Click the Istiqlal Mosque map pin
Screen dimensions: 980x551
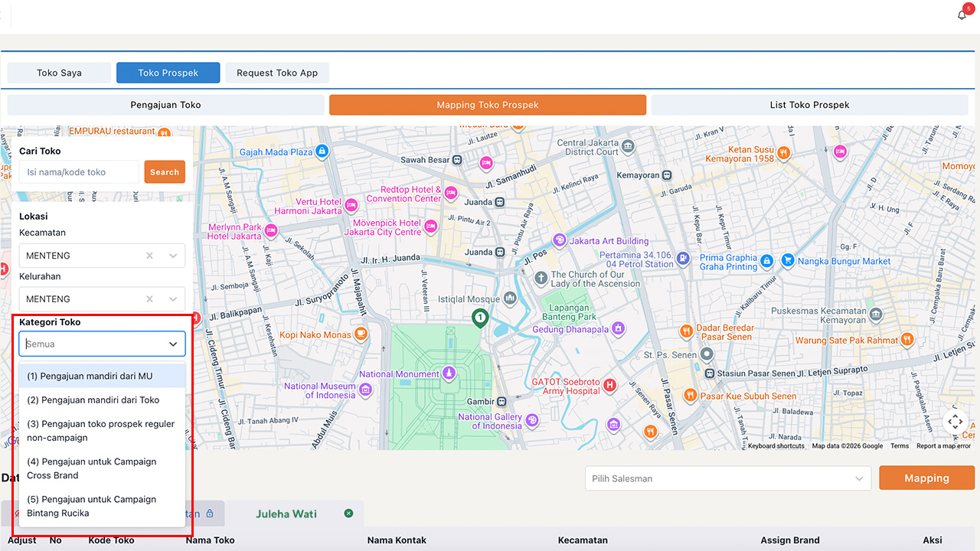[x=510, y=298]
